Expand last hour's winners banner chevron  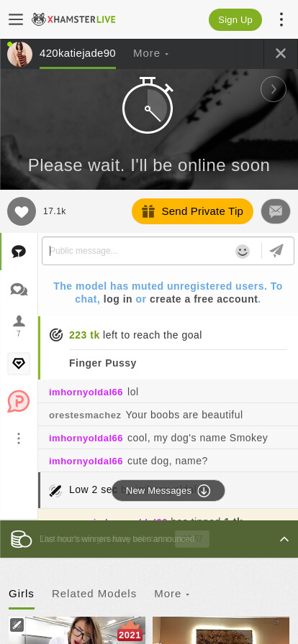click(284, 539)
